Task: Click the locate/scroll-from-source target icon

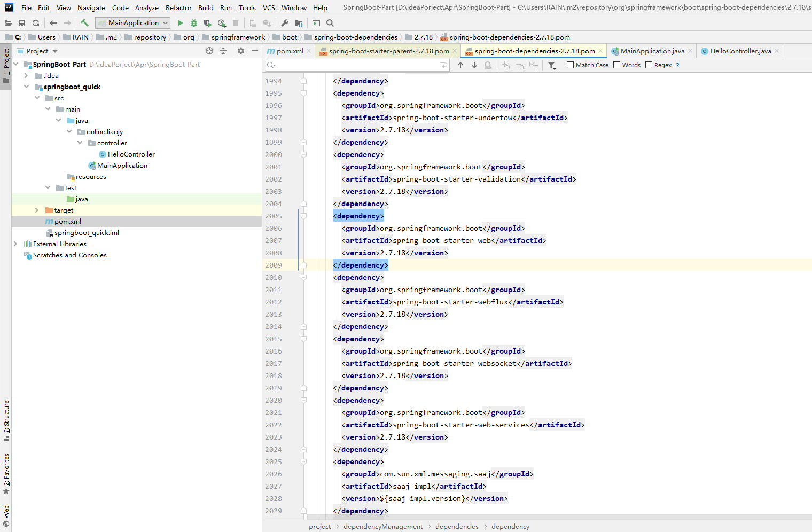Action: pos(209,51)
